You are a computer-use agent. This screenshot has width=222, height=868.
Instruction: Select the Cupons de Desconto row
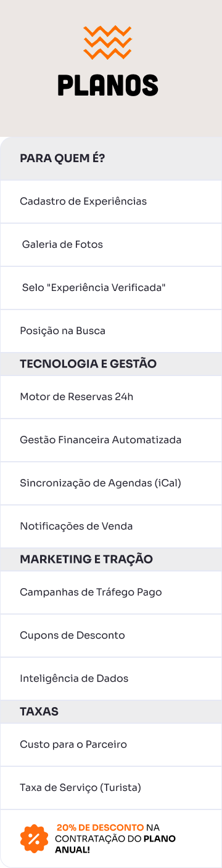111,636
